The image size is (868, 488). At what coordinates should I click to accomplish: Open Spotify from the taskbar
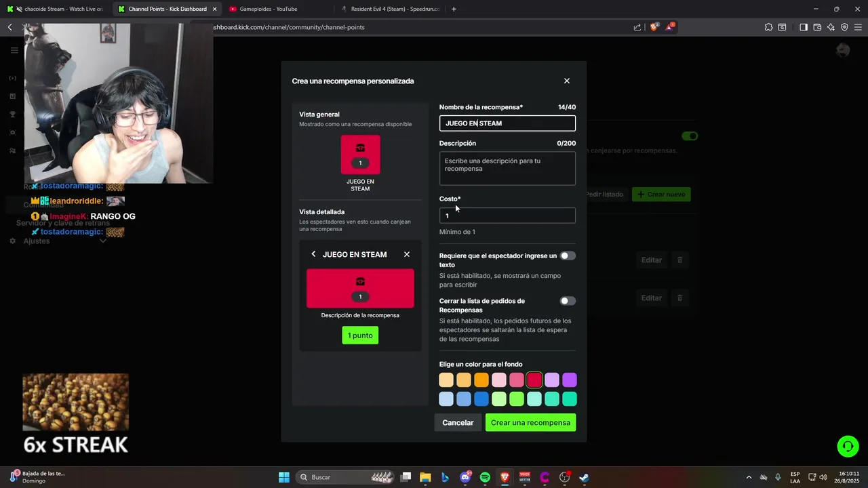[485, 477]
